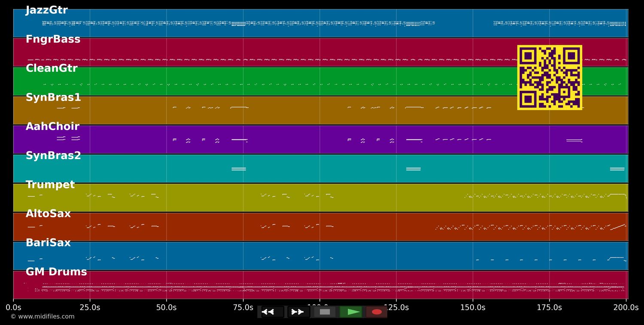Select the GM Drums track label

click(56, 271)
